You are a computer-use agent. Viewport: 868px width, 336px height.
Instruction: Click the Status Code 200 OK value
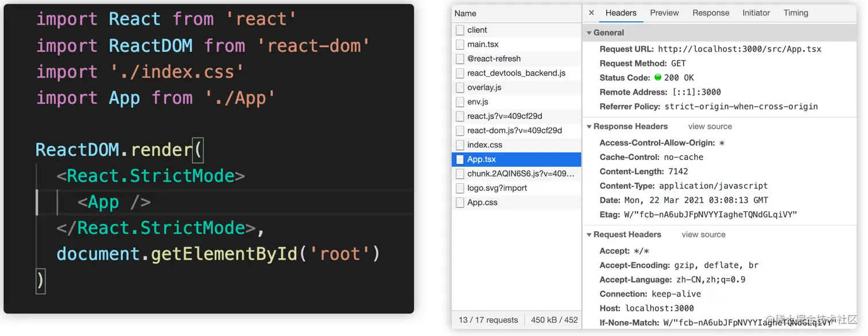pyautogui.click(x=679, y=78)
